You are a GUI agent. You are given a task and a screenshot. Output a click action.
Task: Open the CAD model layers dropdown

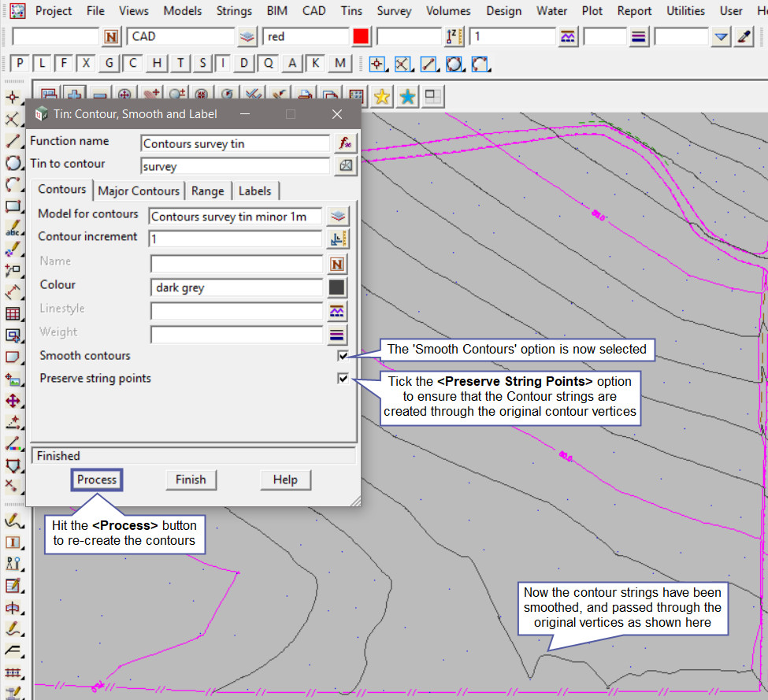coord(247,37)
